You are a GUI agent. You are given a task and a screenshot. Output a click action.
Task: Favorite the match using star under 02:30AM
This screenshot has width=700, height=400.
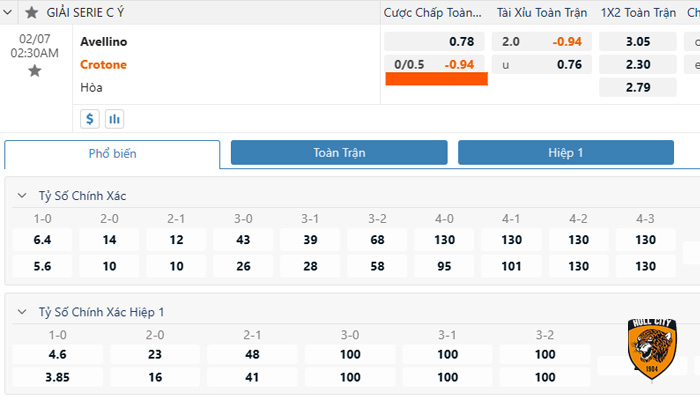[35, 71]
